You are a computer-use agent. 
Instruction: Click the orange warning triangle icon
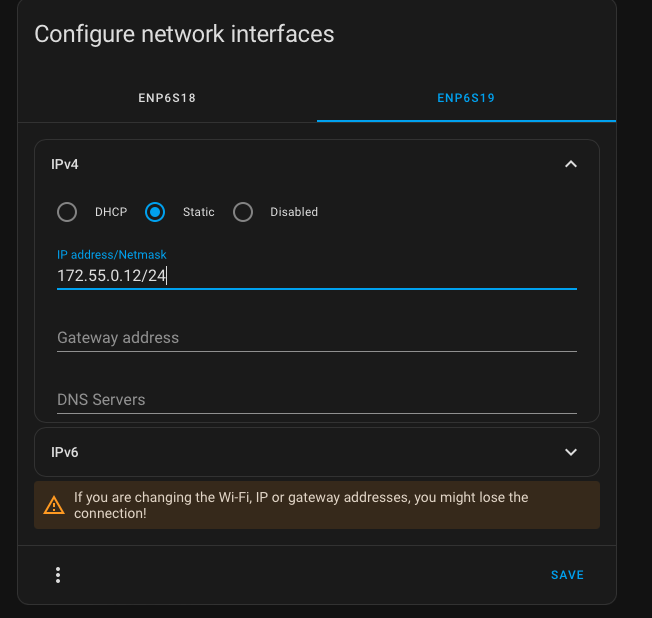pos(54,506)
